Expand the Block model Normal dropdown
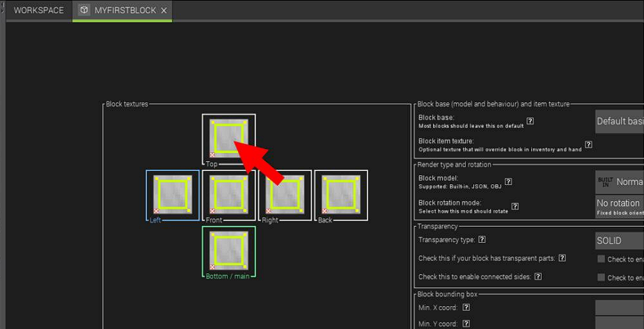 [619, 182]
